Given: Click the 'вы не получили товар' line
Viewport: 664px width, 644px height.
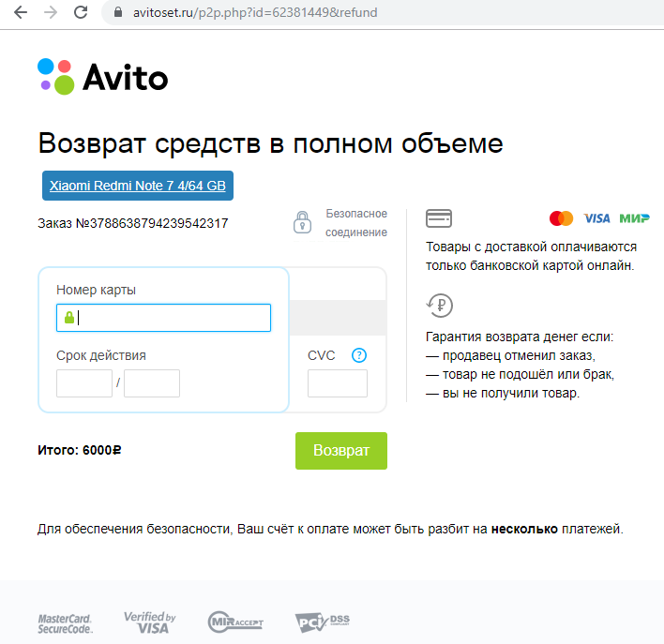Looking at the screenshot, I should tap(503, 393).
